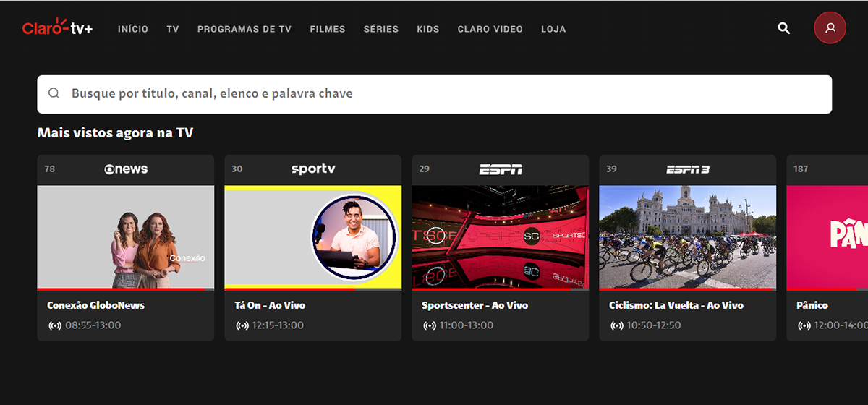
Task: Open 'Ciclismo: La Vuelta - Ao Vivo' title
Action: [x=677, y=305]
